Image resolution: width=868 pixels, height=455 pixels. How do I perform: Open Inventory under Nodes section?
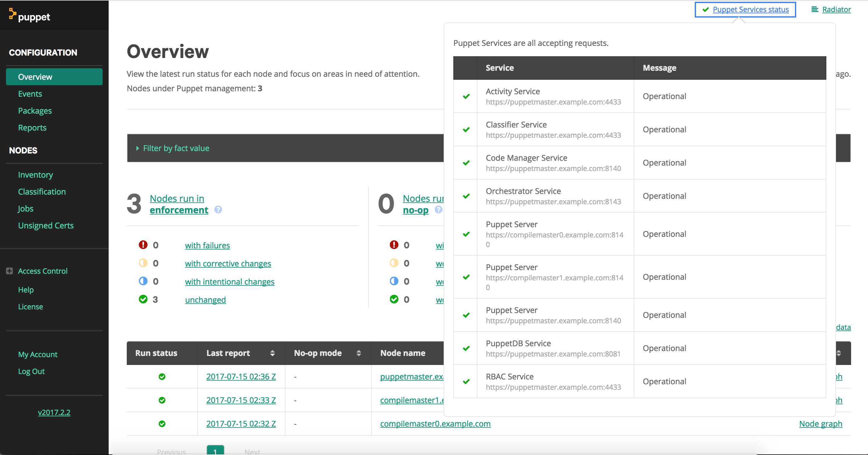coord(35,175)
